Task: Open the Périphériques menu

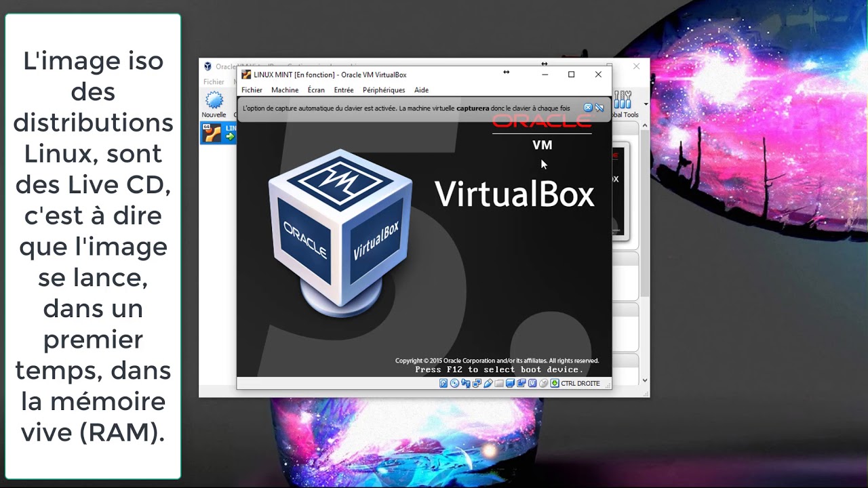Action: tap(384, 90)
